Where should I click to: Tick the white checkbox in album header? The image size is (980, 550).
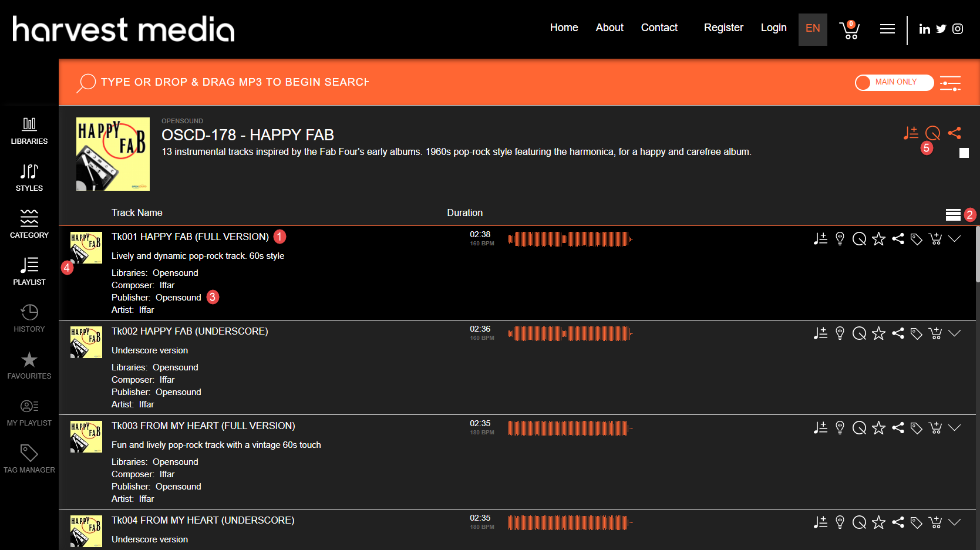click(964, 153)
